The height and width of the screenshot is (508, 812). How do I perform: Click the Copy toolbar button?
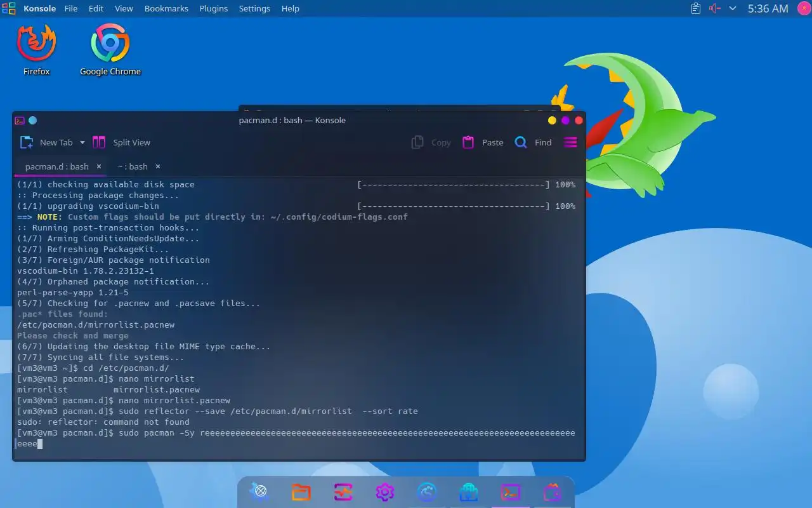431,142
